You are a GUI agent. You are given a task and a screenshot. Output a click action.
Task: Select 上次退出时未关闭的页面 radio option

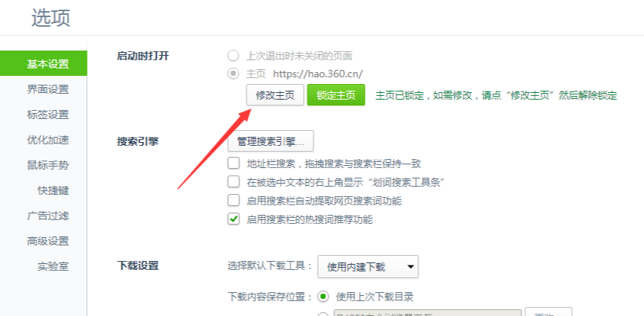(233, 56)
